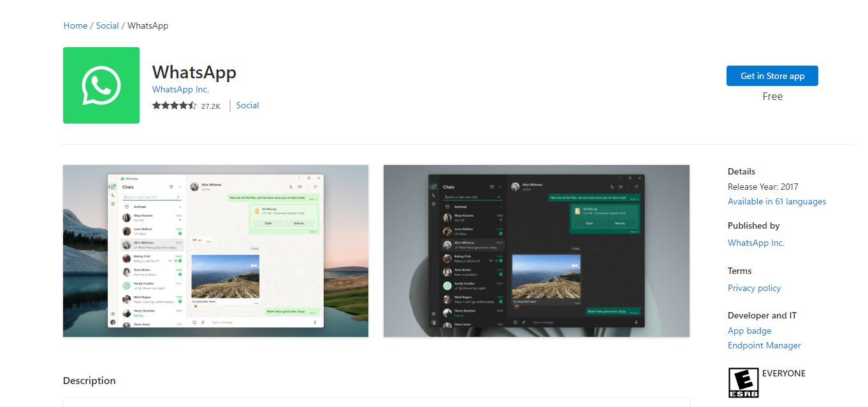Open the Social breadcrumb link
This screenshot has width=868, height=407.
point(107,25)
